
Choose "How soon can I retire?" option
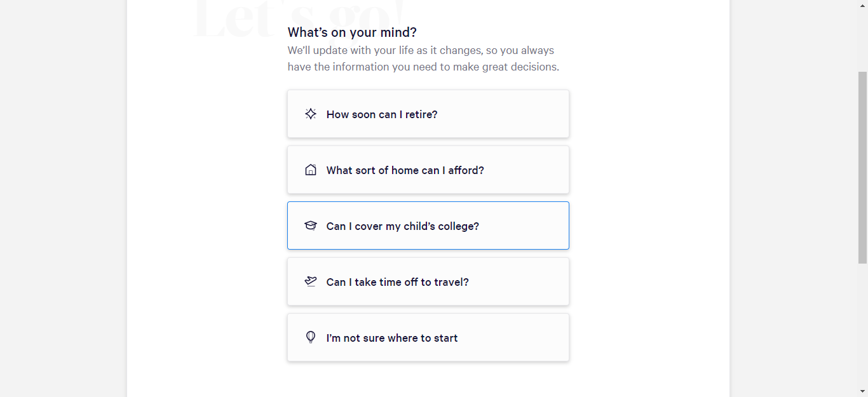pyautogui.click(x=382, y=114)
